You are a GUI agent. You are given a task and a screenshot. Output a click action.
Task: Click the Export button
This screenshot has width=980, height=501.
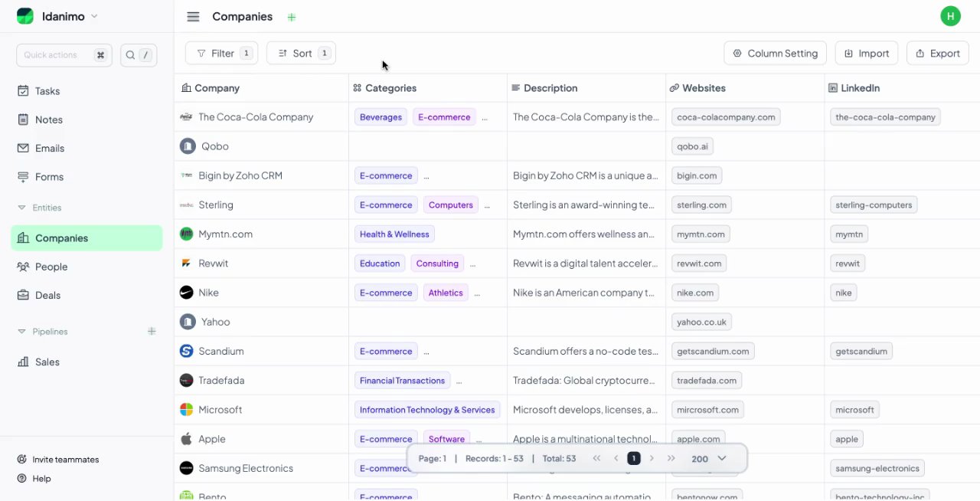937,54
